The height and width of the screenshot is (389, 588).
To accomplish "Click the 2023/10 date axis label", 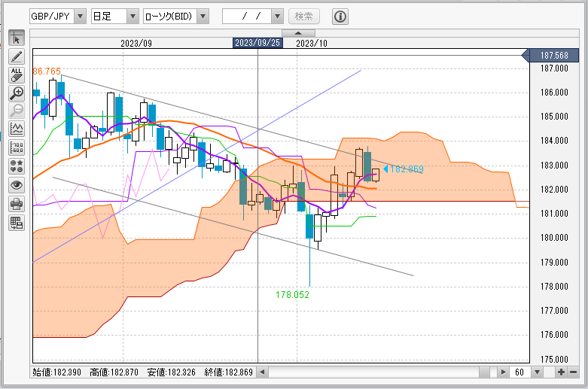I will (312, 44).
